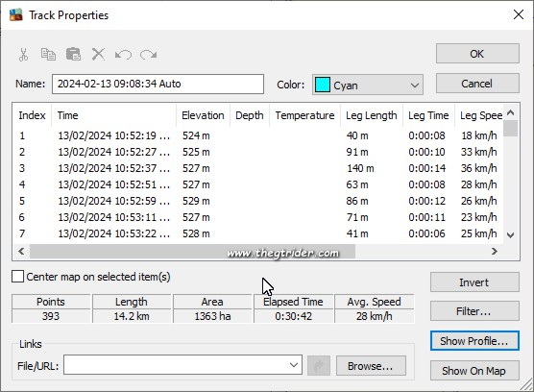Click the link go-arrow icon beside File/URL
The height and width of the screenshot is (392, 534).
(x=319, y=366)
